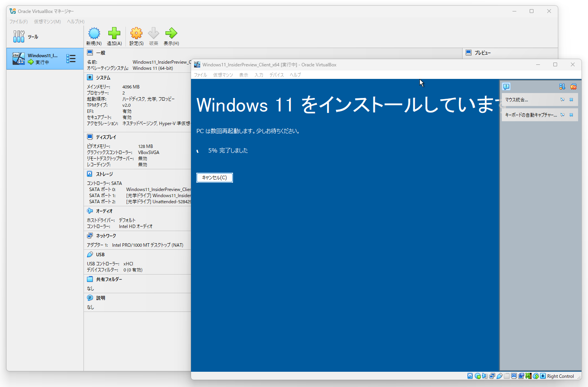Click the Unattended optical drive entry on SATA ポート 2
Viewport: 588px width, 387px height.
click(159, 202)
